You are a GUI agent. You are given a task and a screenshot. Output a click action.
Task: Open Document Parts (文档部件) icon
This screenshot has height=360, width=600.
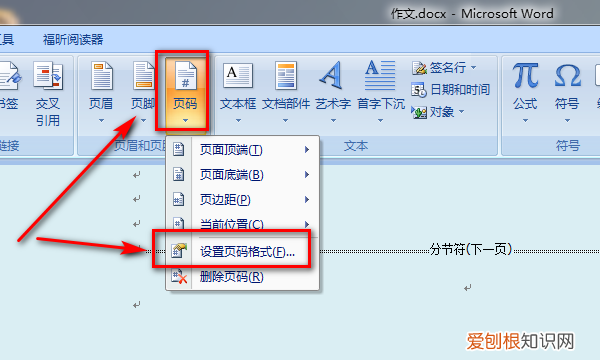[286, 76]
